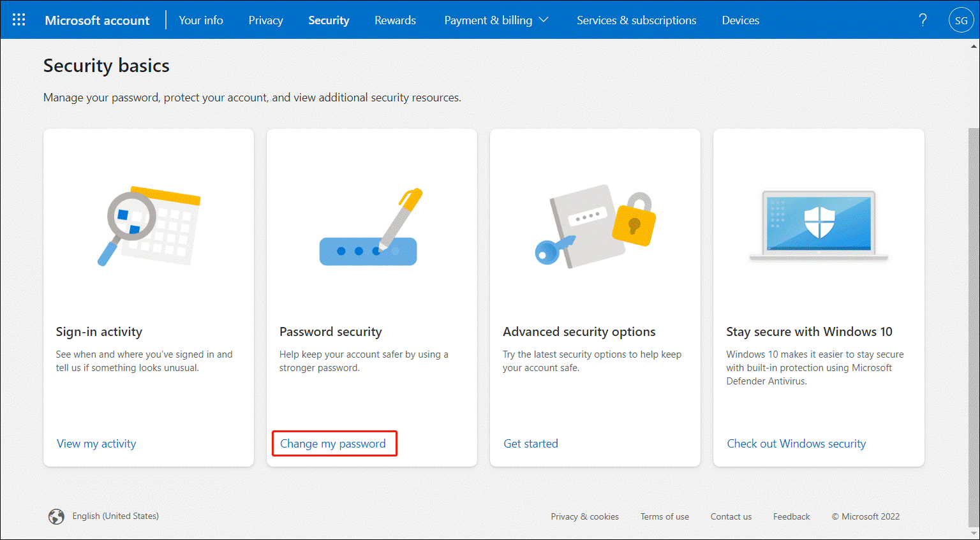This screenshot has height=540, width=980.
Task: Open Services & subscriptions page
Action: tap(636, 20)
